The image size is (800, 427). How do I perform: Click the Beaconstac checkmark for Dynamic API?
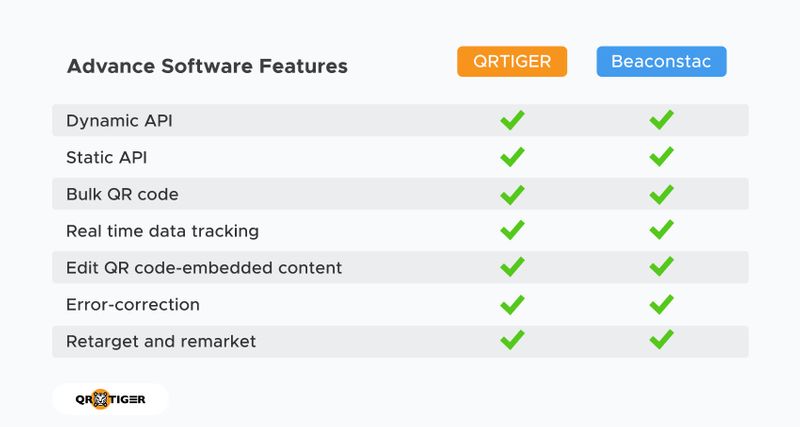point(661,121)
